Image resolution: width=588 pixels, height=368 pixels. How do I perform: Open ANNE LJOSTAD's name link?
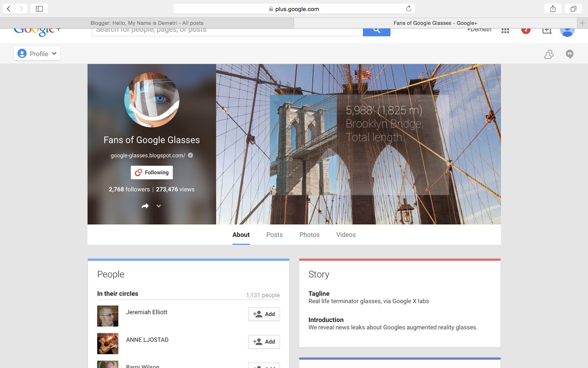pyautogui.click(x=147, y=340)
